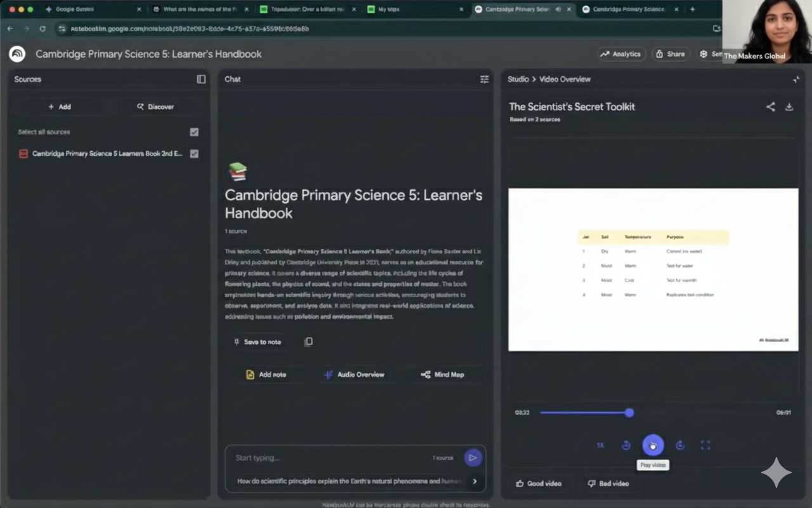Collapse the Sources panel icon
812x508 pixels.
click(x=201, y=79)
